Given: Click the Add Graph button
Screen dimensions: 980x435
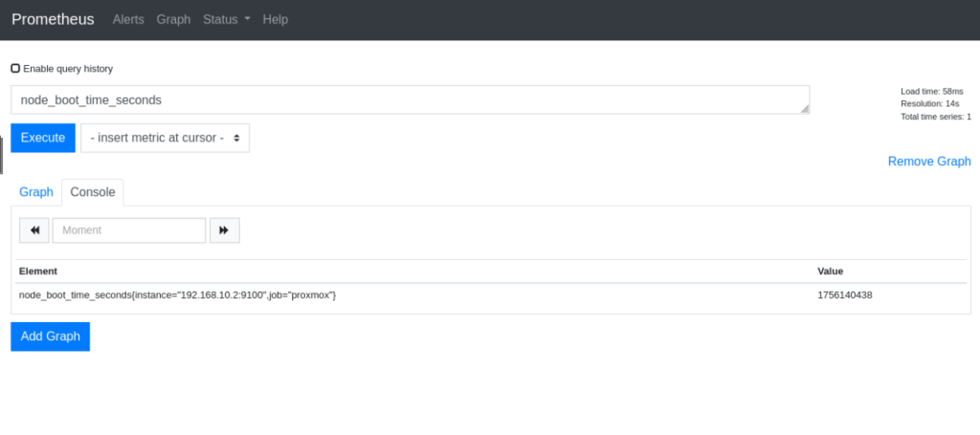Looking at the screenshot, I should (x=51, y=337).
